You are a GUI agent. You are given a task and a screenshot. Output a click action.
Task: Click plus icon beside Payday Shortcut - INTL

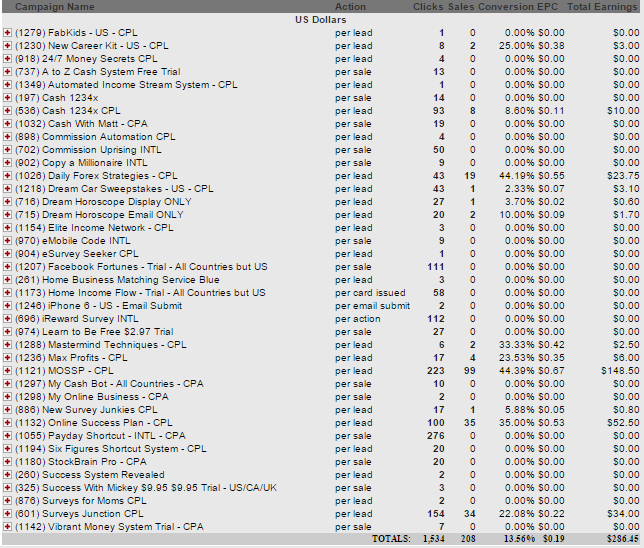[7, 436]
